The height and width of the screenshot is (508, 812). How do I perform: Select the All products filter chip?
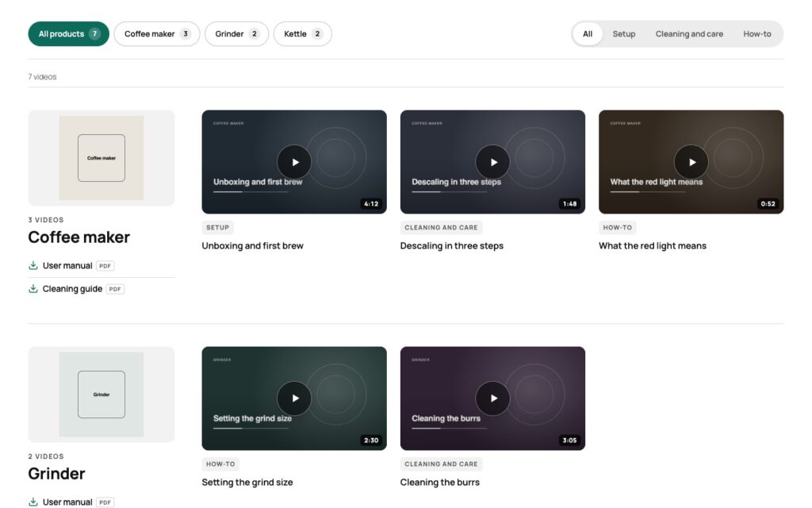coord(68,33)
